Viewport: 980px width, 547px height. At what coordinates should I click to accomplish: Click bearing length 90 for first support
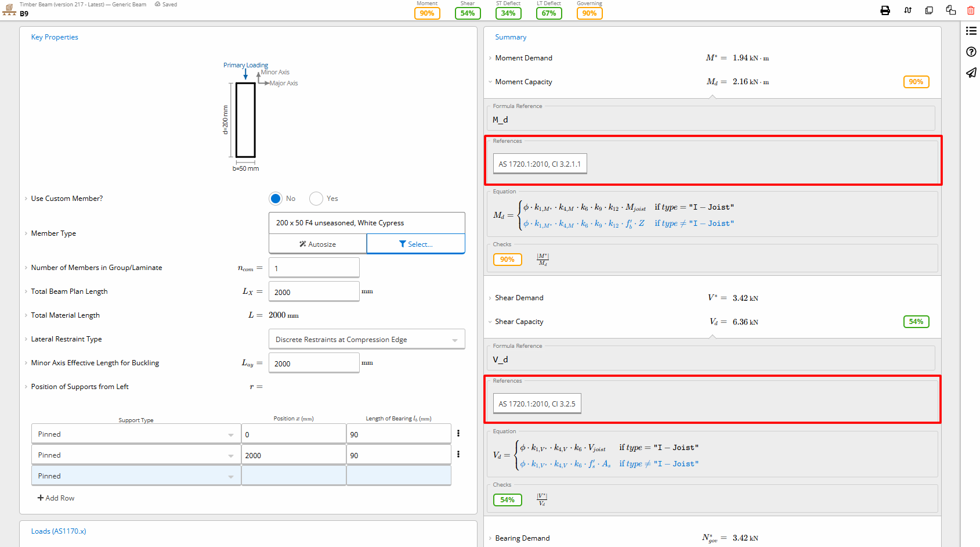pyautogui.click(x=399, y=434)
